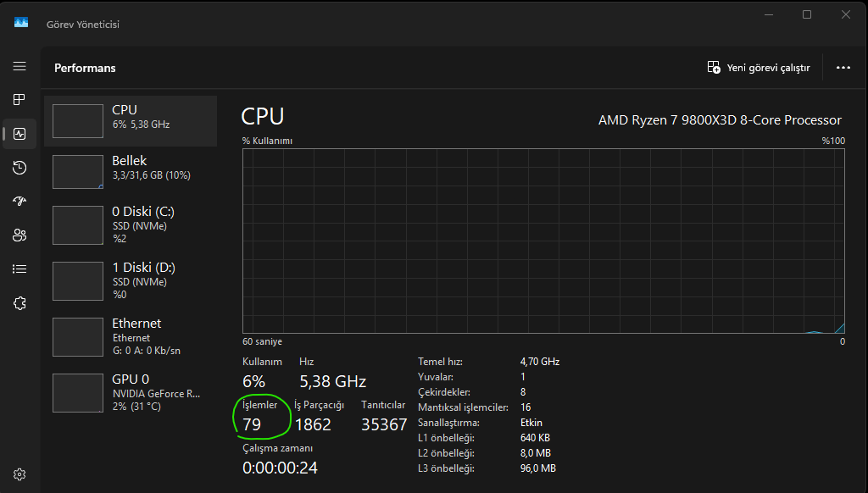
Task: Select the Performance page icon
Action: (19, 134)
